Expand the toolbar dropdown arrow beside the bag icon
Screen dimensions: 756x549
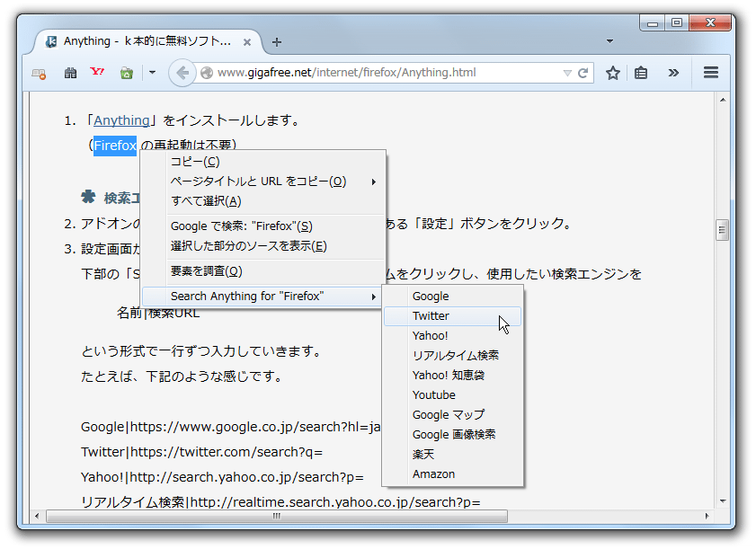click(152, 73)
